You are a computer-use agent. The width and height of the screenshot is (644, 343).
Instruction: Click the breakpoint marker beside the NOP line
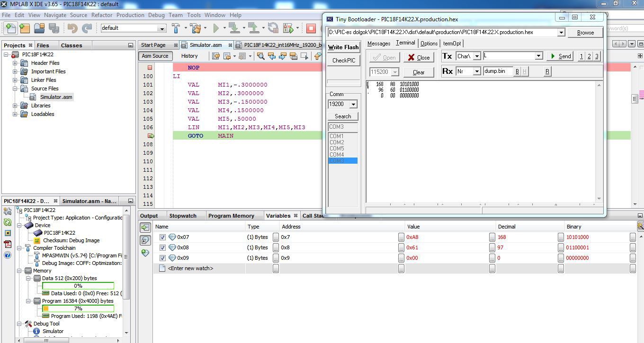point(150,68)
